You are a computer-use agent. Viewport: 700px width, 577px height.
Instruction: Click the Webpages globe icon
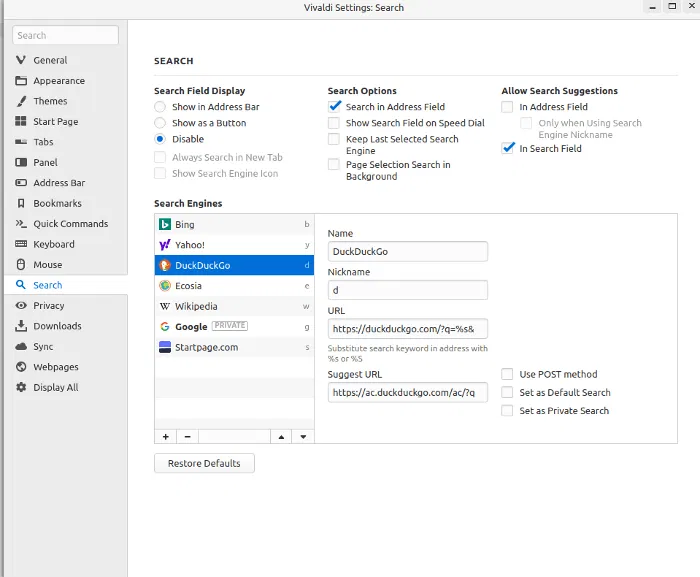[x=21, y=367]
